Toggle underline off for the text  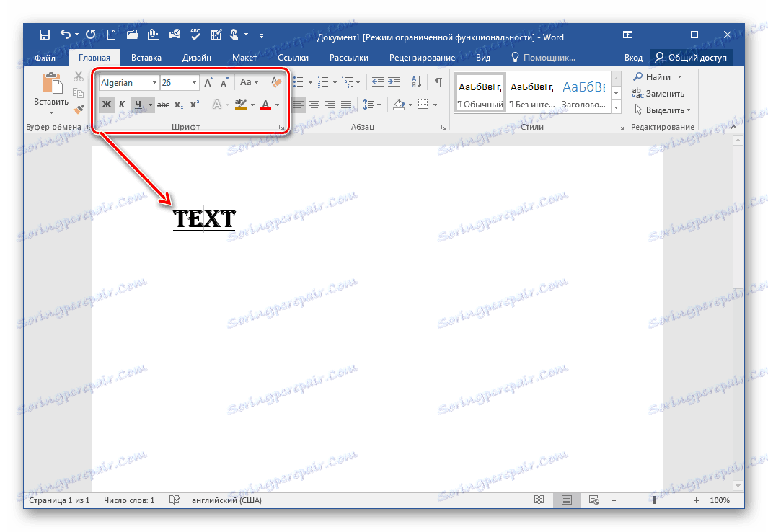[x=140, y=104]
